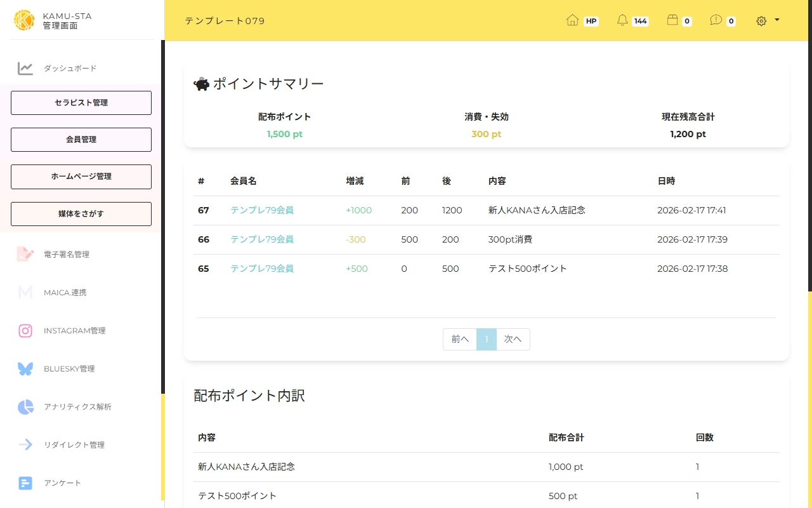Click the 1,000 pt breakdown total
The height and width of the screenshot is (508, 812).
coord(566,467)
